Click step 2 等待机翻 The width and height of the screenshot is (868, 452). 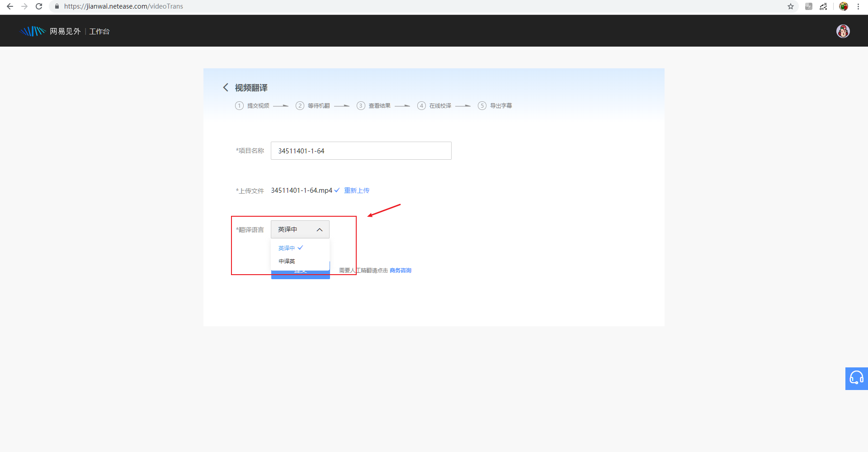(x=313, y=105)
